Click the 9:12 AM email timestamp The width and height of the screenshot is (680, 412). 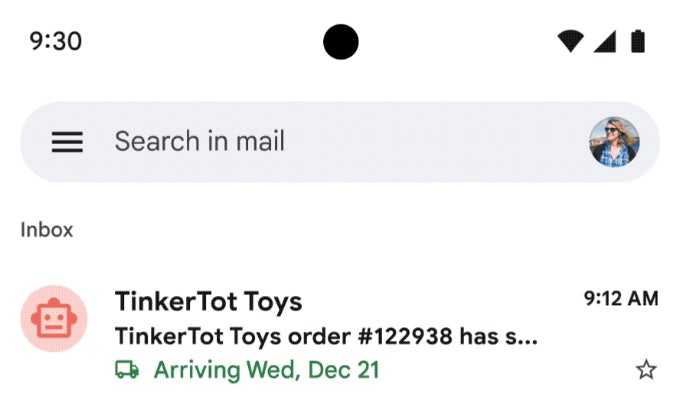click(621, 298)
